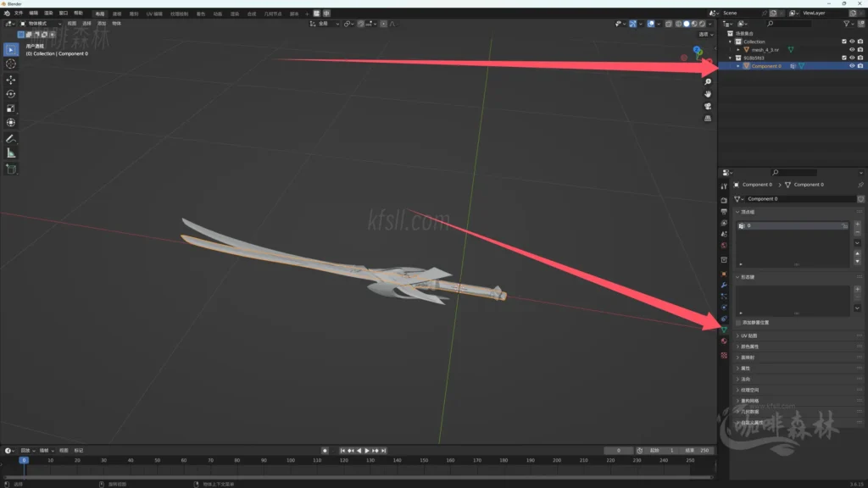868x488 pixels.
Task: Select the Rotate tool in the left toolbar
Action: pyautogui.click(x=11, y=94)
